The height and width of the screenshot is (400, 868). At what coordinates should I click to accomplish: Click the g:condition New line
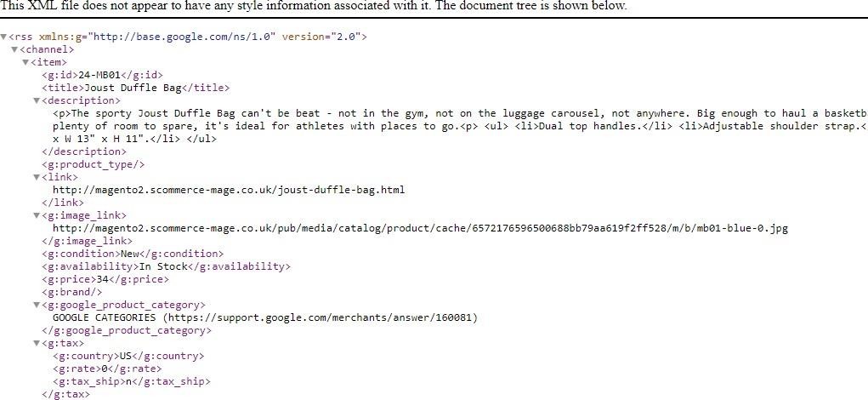[x=133, y=254]
